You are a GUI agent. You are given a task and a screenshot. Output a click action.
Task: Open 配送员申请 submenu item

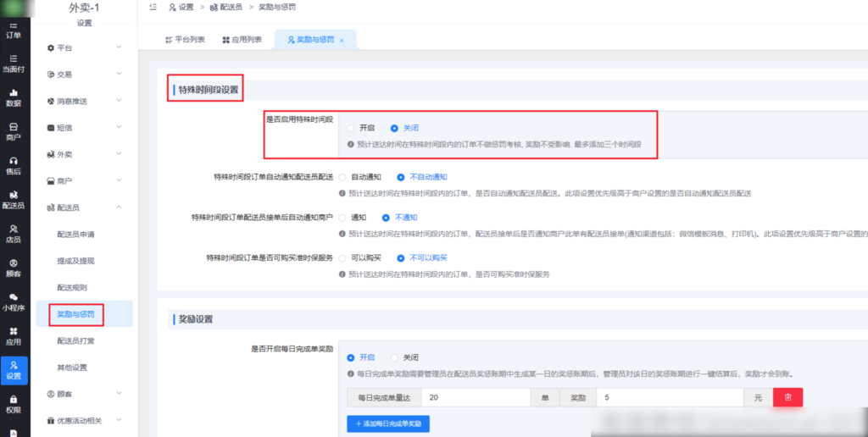(75, 234)
